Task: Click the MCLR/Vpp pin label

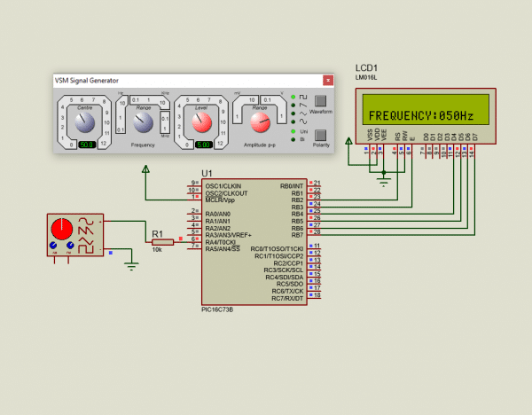Action: pos(220,200)
